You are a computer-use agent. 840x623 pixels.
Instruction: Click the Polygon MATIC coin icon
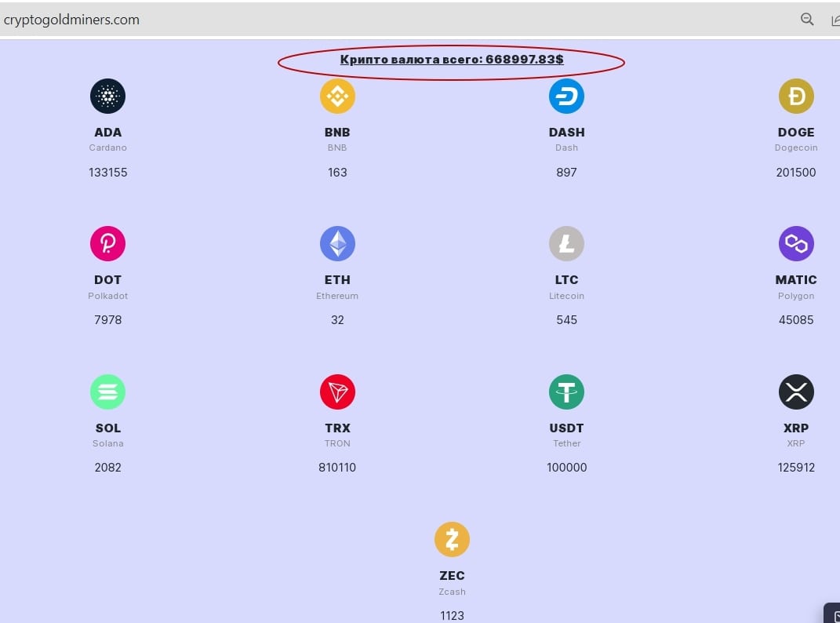pos(796,243)
